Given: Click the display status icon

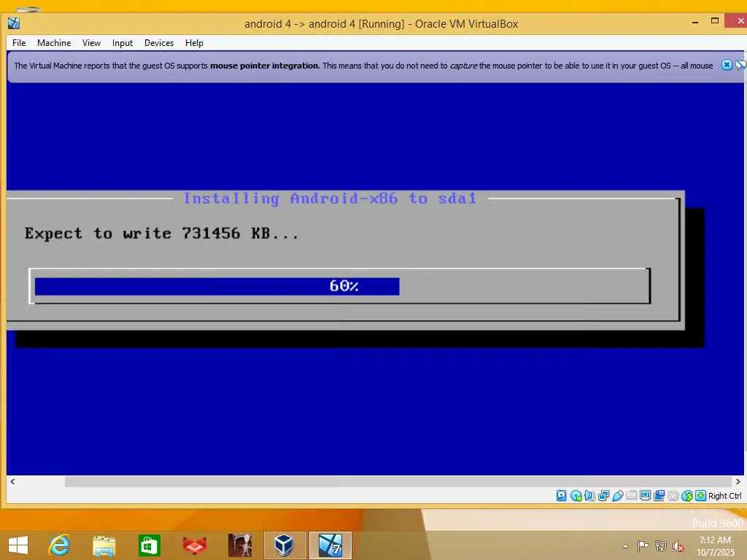Looking at the screenshot, I should [645, 496].
